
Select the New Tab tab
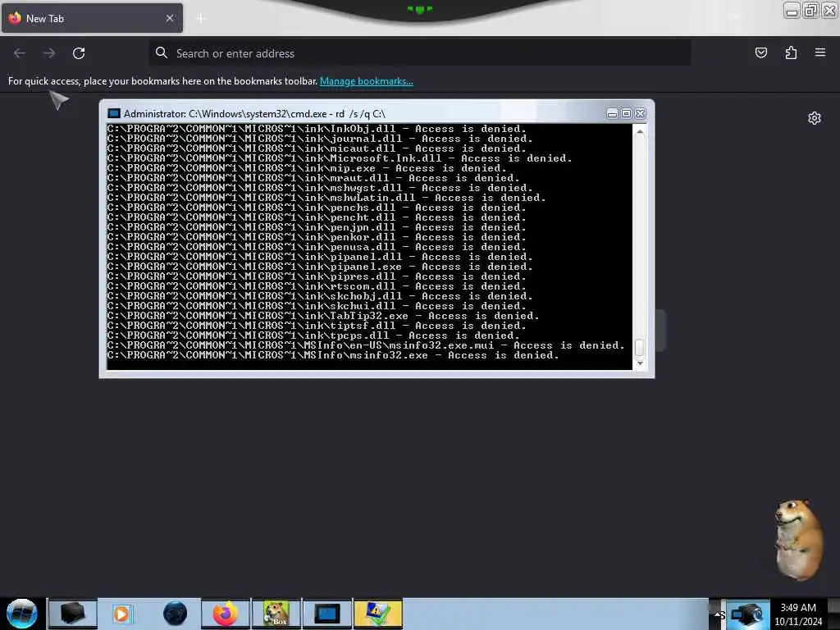[x=92, y=18]
